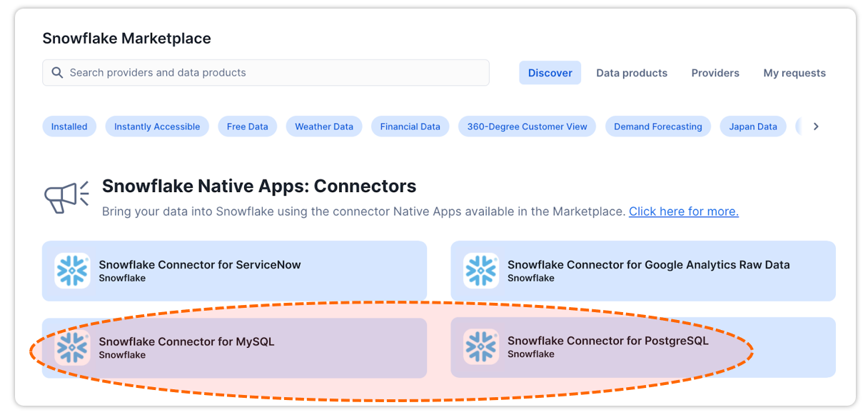Filter by the Installed chip
The height and width of the screenshot is (415, 868).
click(69, 126)
